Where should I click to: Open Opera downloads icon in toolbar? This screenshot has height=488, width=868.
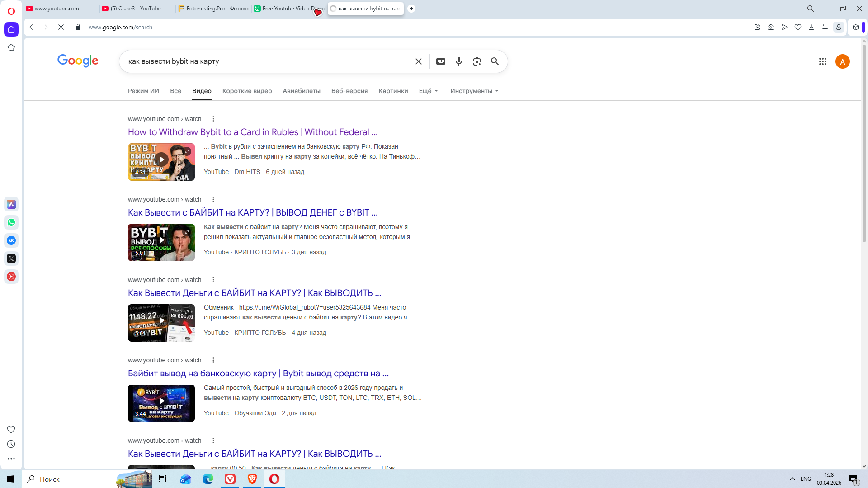[x=811, y=27]
